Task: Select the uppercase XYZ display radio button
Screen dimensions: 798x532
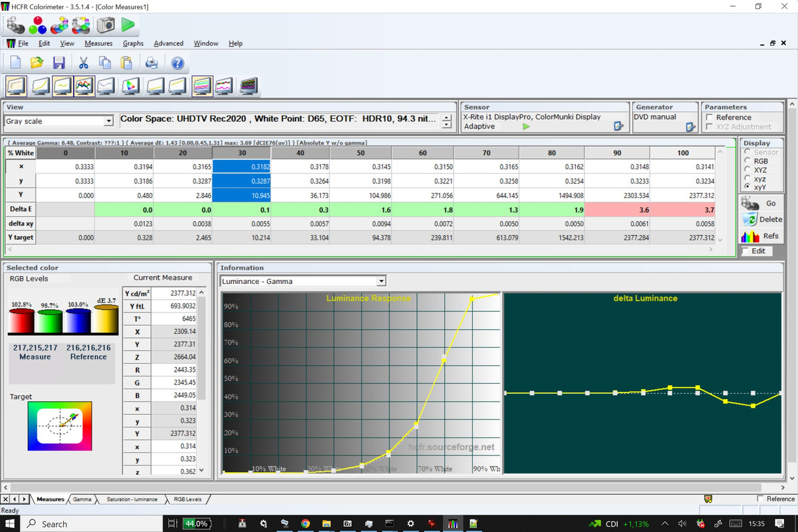Action: click(x=747, y=170)
